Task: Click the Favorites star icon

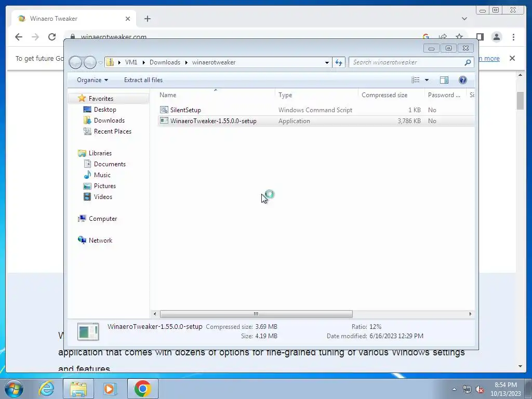Action: (82, 98)
